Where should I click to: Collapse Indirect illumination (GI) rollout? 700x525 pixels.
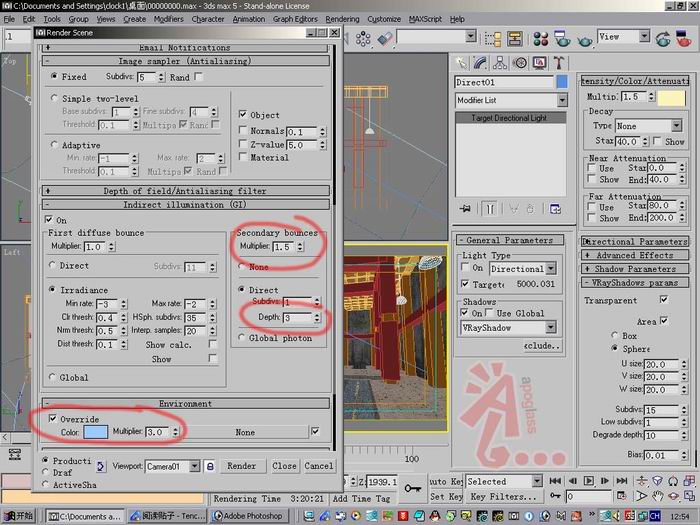(186, 205)
